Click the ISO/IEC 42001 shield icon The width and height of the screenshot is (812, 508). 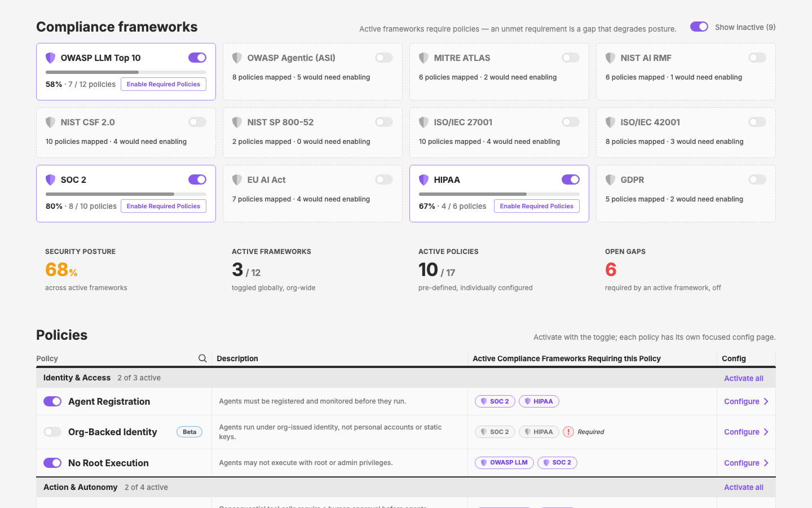(610, 122)
